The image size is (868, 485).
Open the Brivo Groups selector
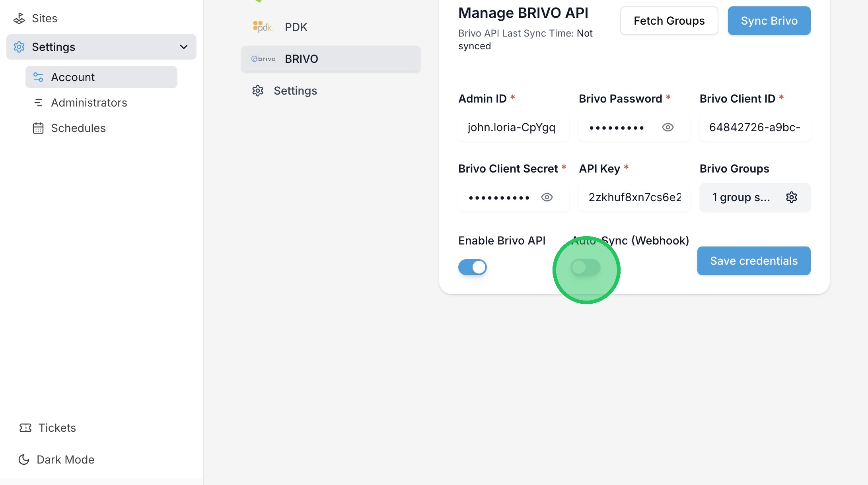[741, 197]
